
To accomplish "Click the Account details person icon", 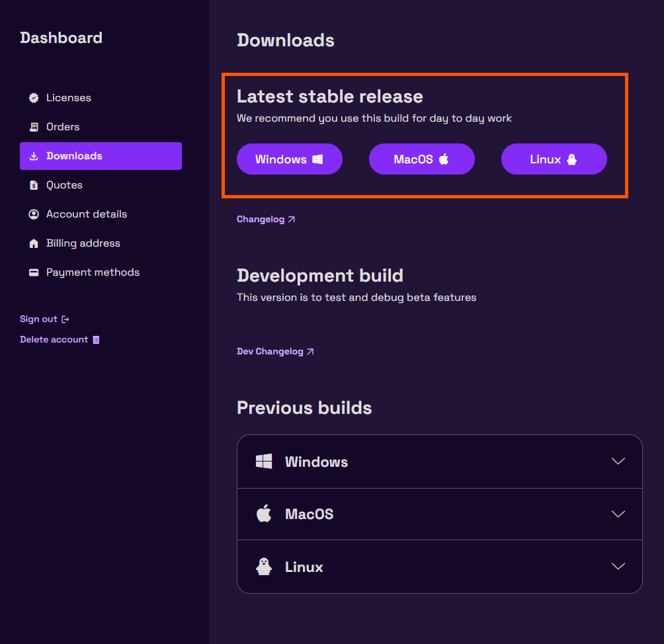I will [34, 214].
